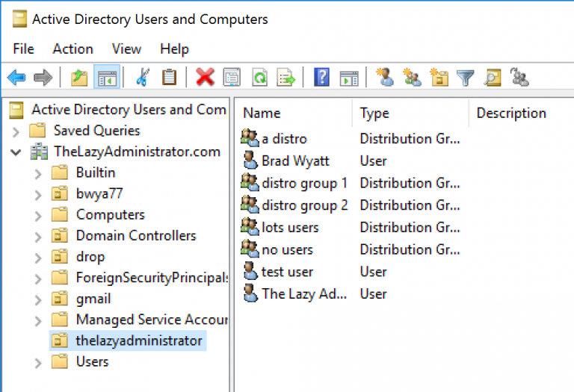Go up one level folder icon
Viewport: 574px width, 392px height.
tap(79, 78)
